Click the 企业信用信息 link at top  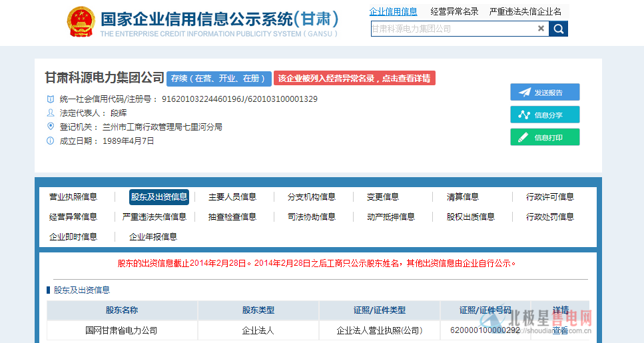393,11
